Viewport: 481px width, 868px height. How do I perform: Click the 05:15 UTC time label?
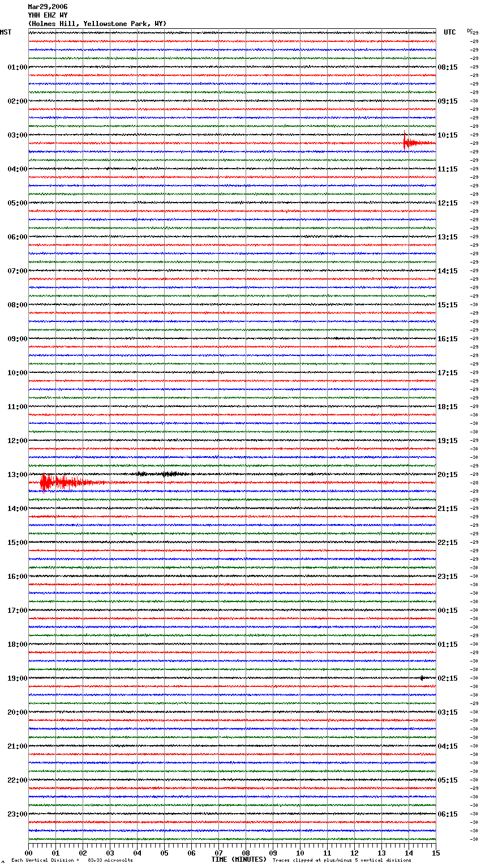pyautogui.click(x=448, y=780)
